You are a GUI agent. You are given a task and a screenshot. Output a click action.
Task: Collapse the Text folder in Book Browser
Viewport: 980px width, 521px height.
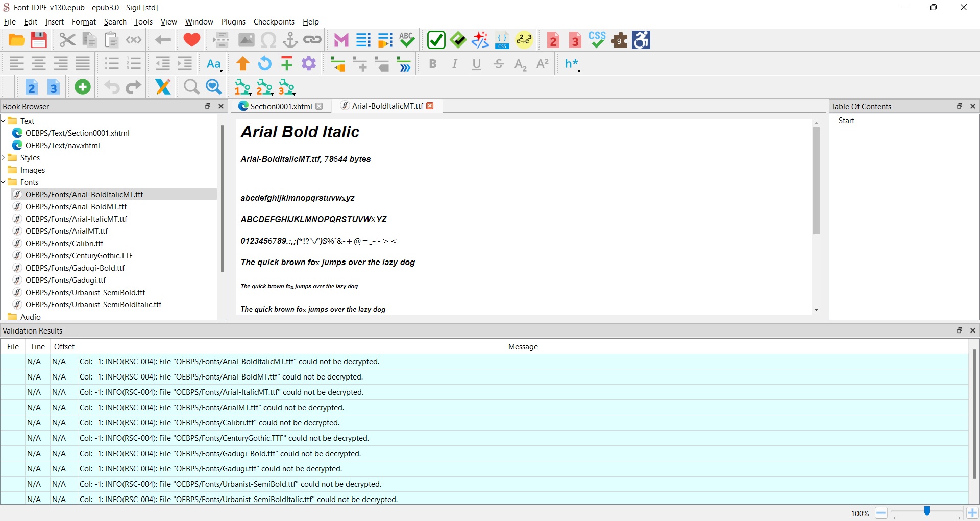pyautogui.click(x=4, y=121)
